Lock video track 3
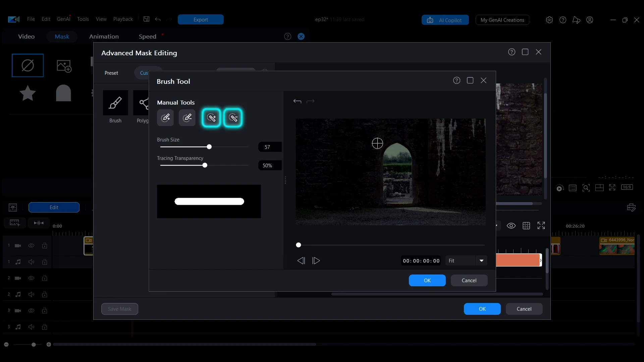The width and height of the screenshot is (644, 362). coord(45,311)
